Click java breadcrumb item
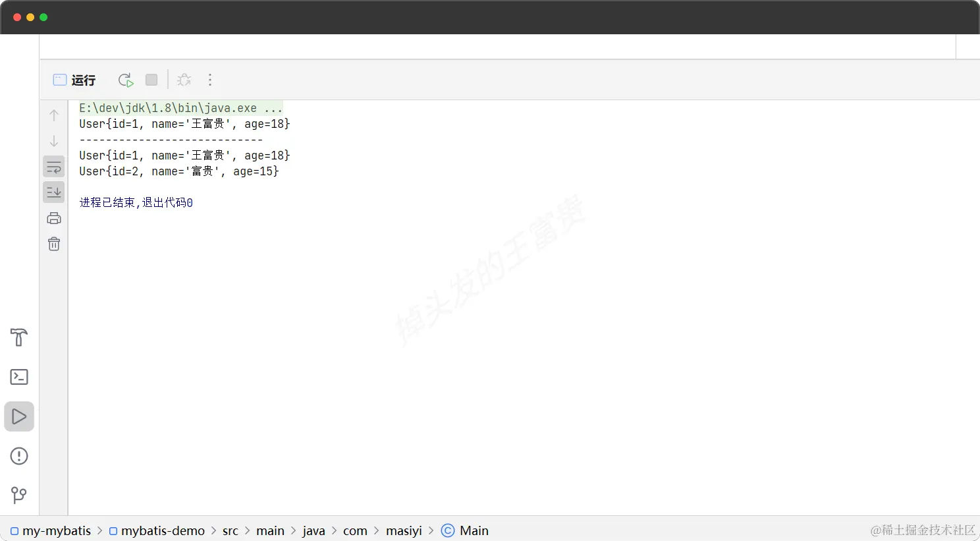This screenshot has height=541, width=980. [313, 530]
